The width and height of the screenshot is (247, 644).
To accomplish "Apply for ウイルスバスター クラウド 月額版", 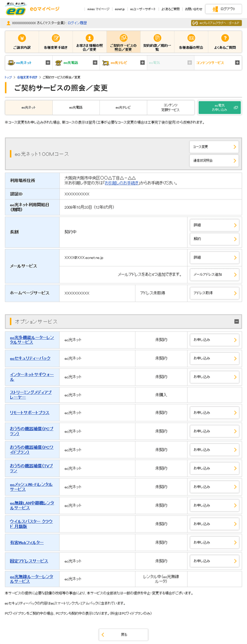I will (214, 524).
